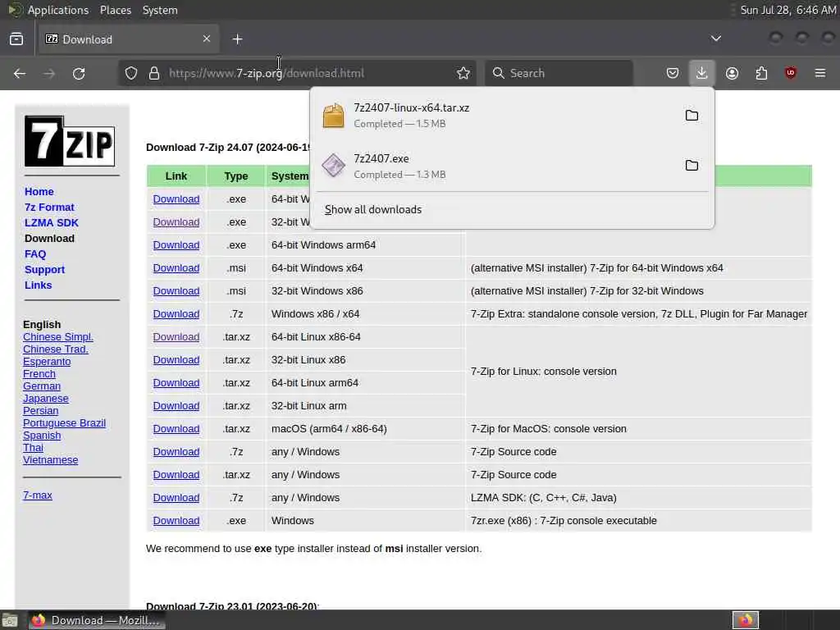Click the 7-Zip logo image

tap(70, 141)
